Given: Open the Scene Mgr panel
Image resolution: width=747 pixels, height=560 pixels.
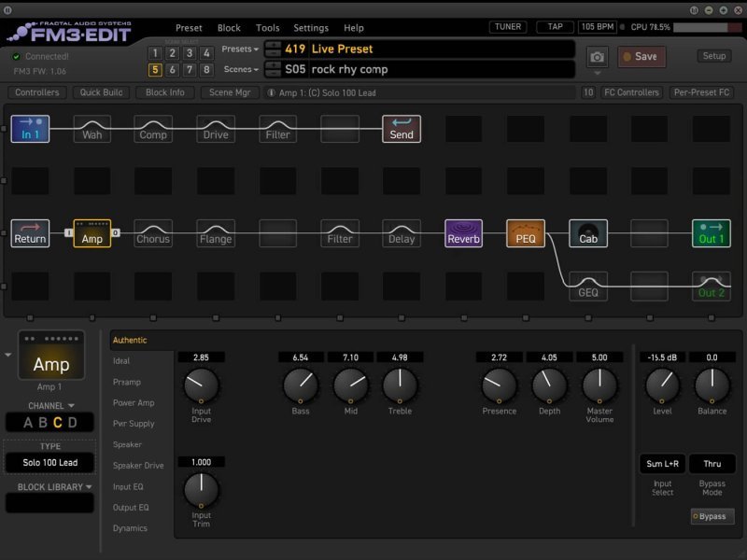Looking at the screenshot, I should (230, 92).
